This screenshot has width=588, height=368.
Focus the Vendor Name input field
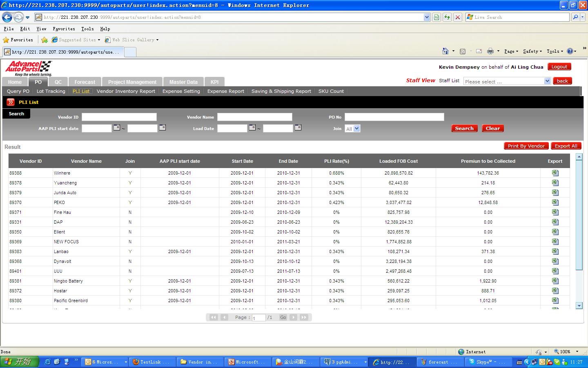254,117
